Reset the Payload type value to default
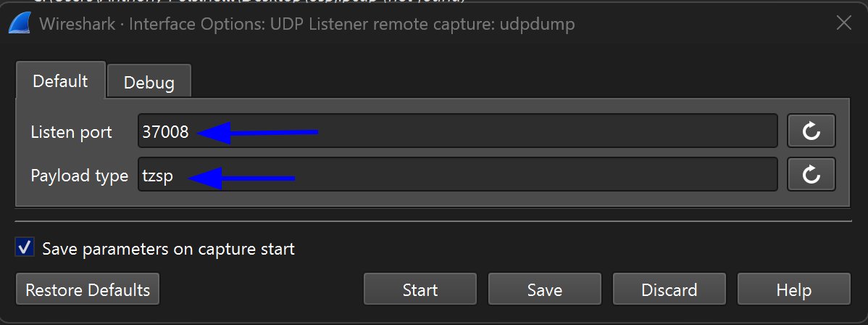The height and width of the screenshot is (325, 868). click(811, 175)
